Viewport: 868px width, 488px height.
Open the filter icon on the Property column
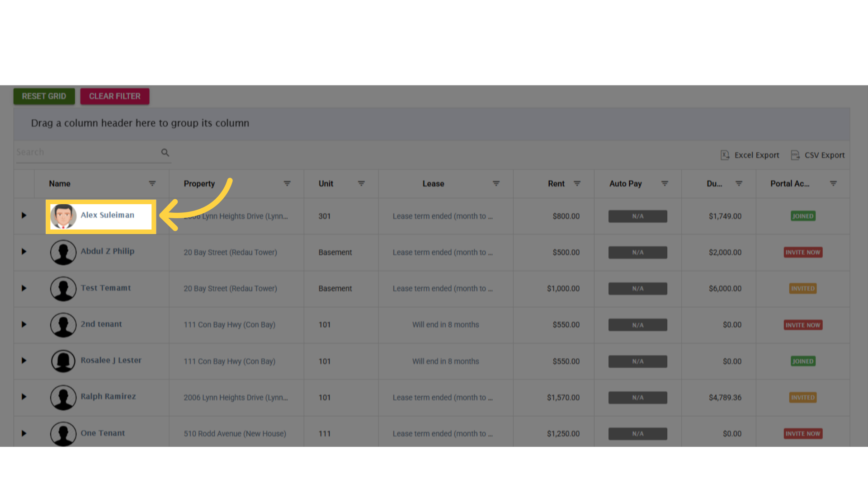tap(288, 183)
